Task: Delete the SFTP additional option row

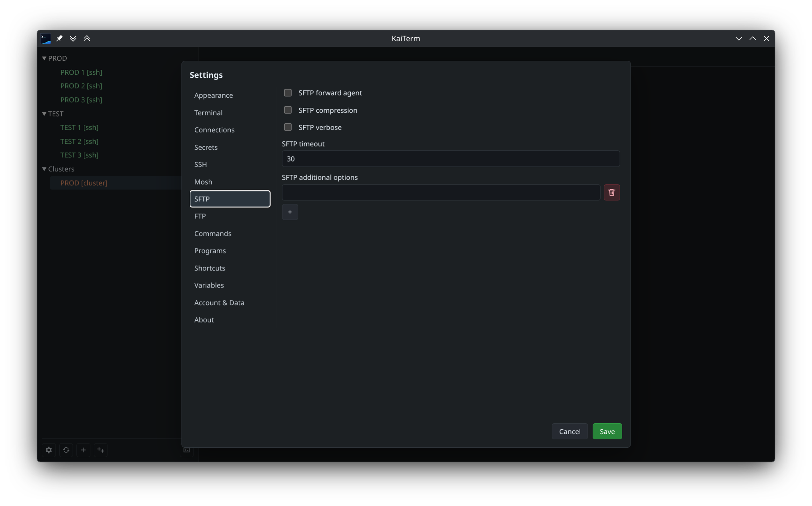Action: click(611, 192)
